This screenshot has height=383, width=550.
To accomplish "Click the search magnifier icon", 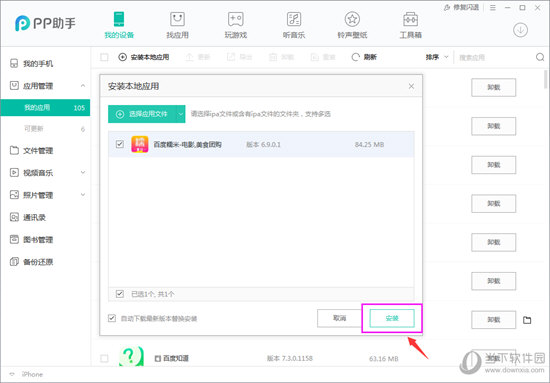I will [x=540, y=57].
